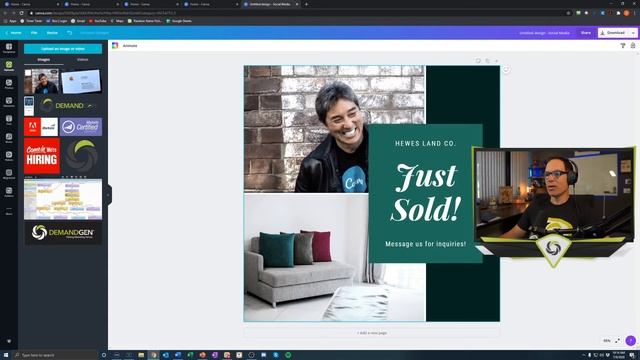This screenshot has width=640, height=360.
Task: Collapse the side panel with the handle
Action: (x=109, y=194)
